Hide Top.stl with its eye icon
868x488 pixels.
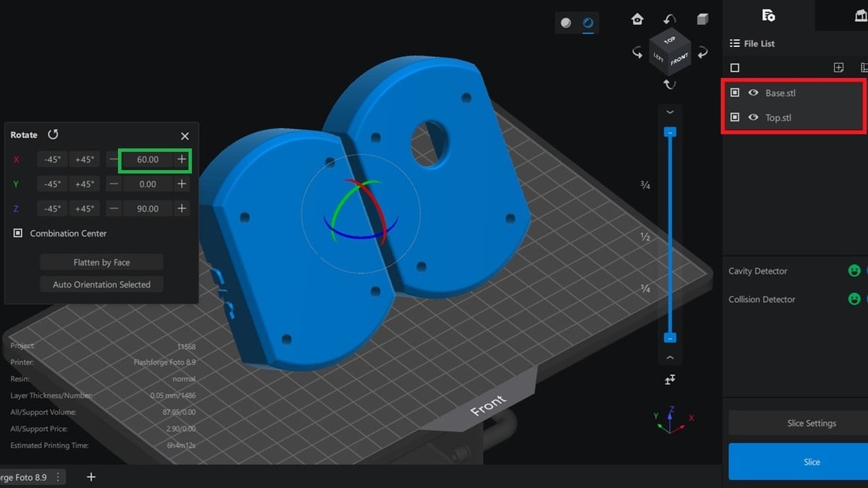(753, 117)
